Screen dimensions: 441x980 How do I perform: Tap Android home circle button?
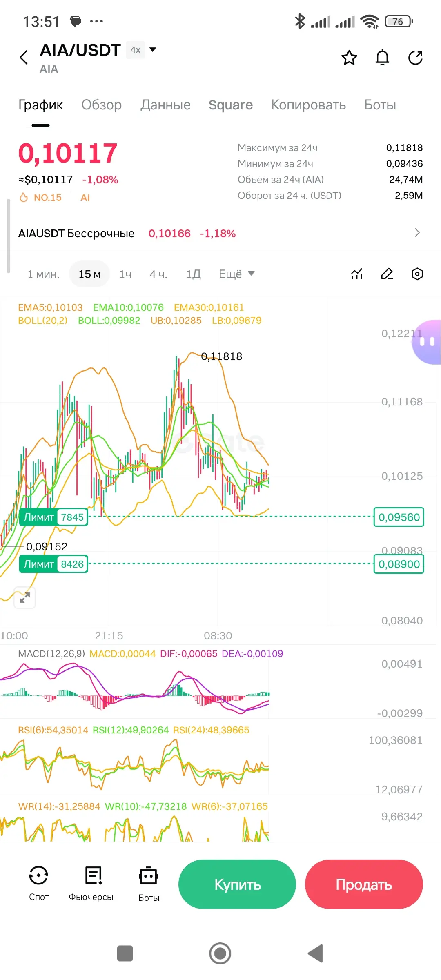click(x=220, y=953)
